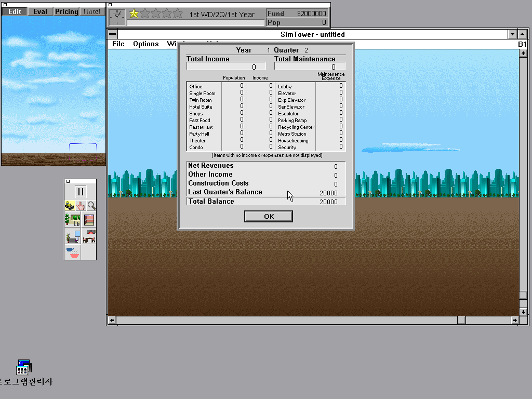Click the Net Revenues label

click(x=211, y=166)
